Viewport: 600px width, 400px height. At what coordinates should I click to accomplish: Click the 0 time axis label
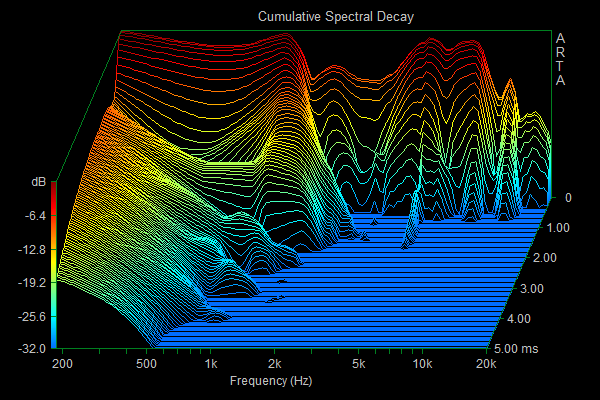(x=568, y=198)
